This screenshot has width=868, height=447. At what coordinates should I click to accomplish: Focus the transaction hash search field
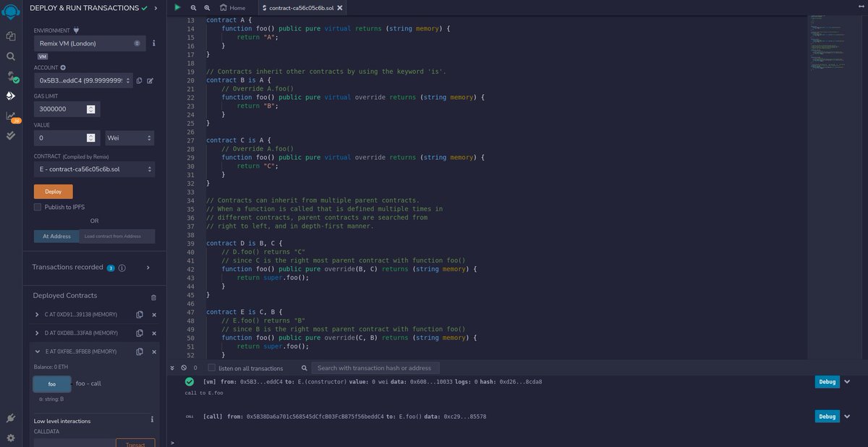point(375,368)
